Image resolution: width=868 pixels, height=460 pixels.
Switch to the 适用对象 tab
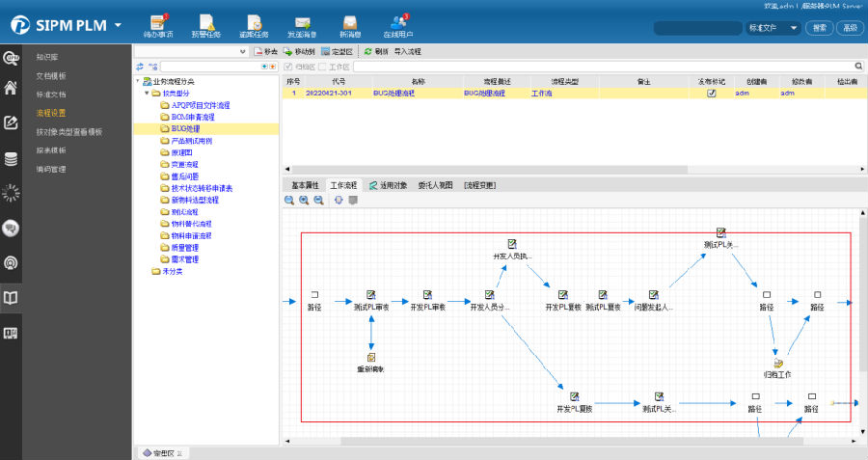[x=388, y=184]
